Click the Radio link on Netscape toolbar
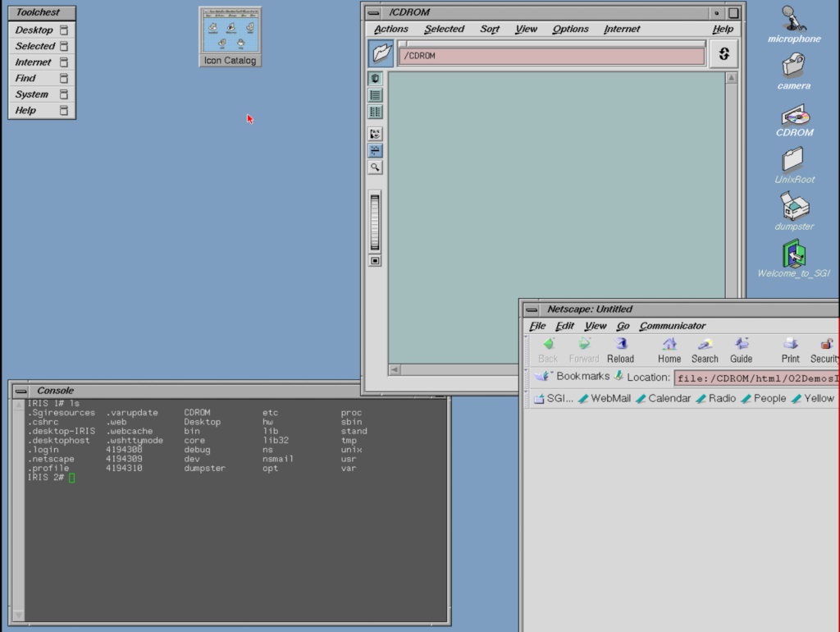This screenshot has height=632, width=840. (x=716, y=398)
